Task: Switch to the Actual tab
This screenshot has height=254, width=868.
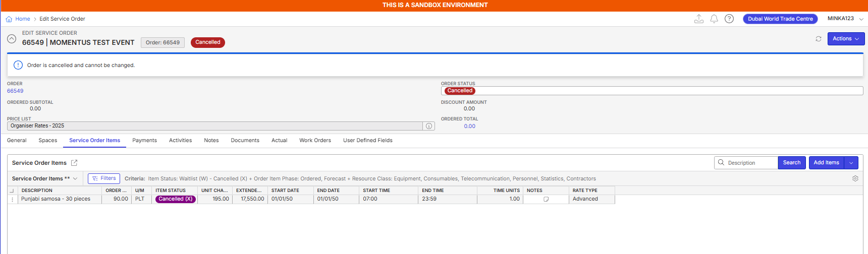Action: coord(279,141)
